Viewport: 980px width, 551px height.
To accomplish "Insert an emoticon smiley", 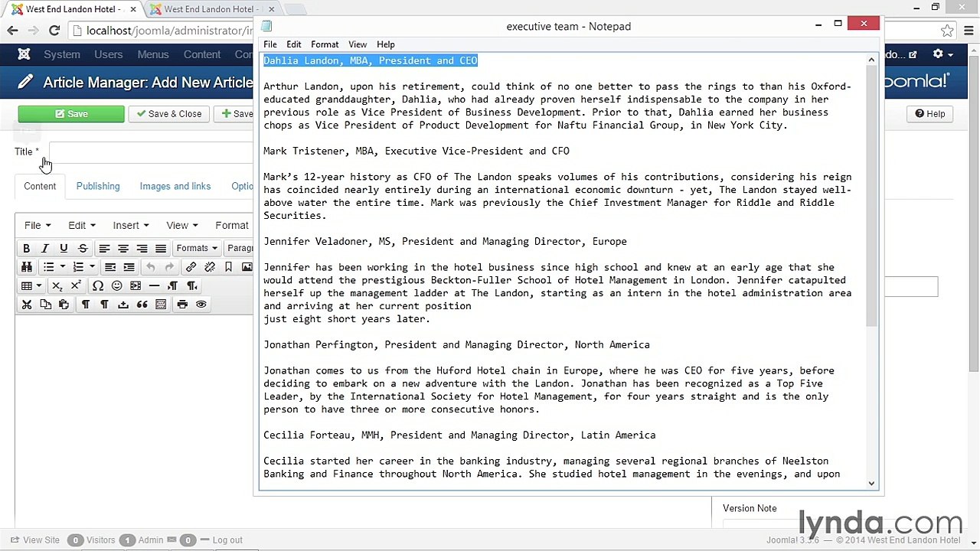I will point(116,285).
